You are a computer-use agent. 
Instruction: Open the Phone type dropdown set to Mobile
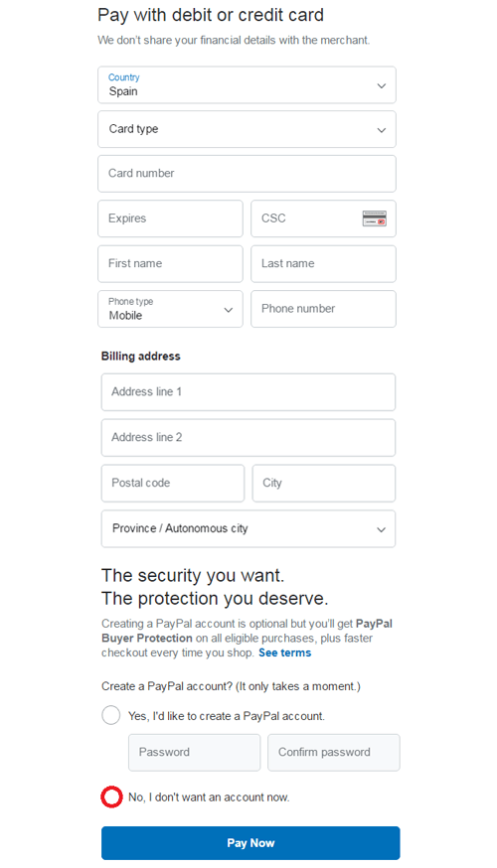171,309
